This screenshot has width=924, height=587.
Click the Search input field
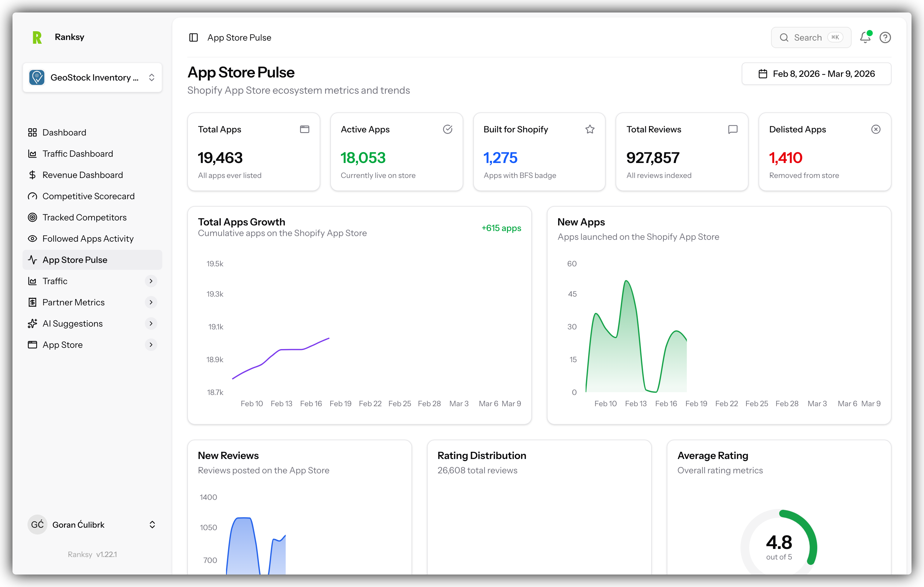[x=811, y=37]
